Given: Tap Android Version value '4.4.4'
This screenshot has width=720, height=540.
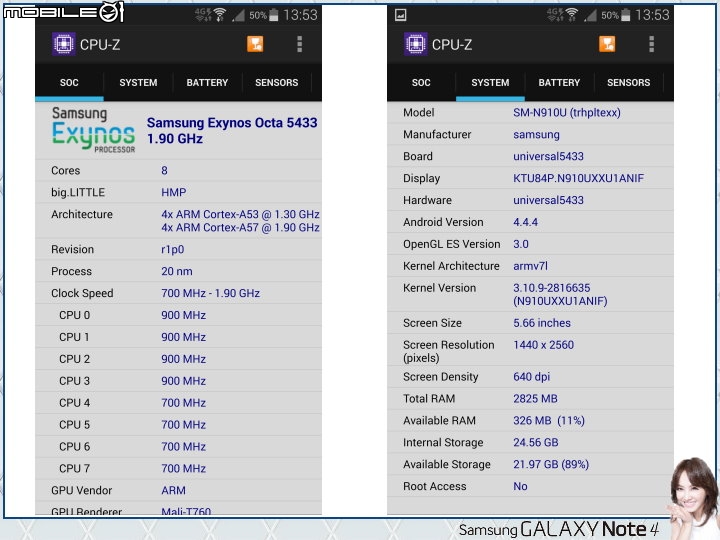Looking at the screenshot, I should [x=525, y=222].
